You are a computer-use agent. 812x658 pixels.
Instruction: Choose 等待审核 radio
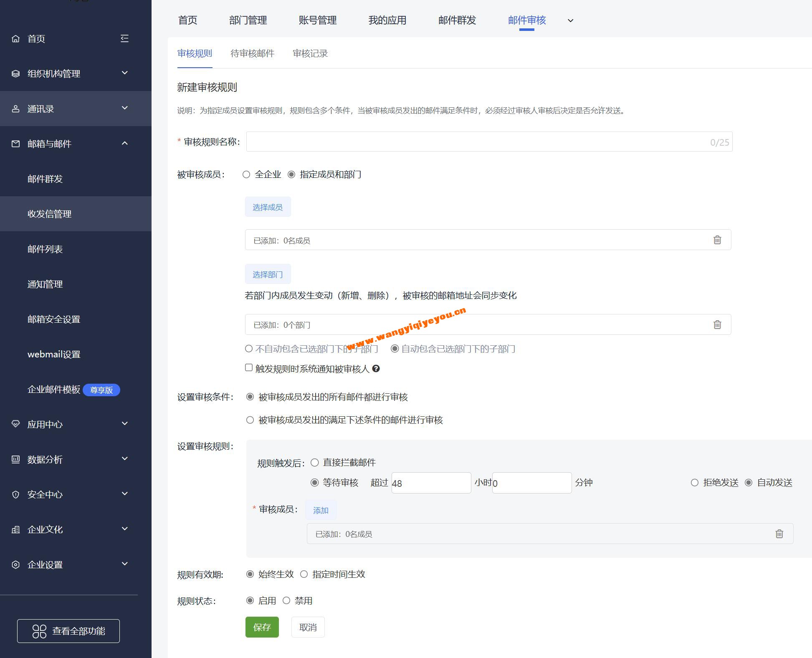(315, 483)
